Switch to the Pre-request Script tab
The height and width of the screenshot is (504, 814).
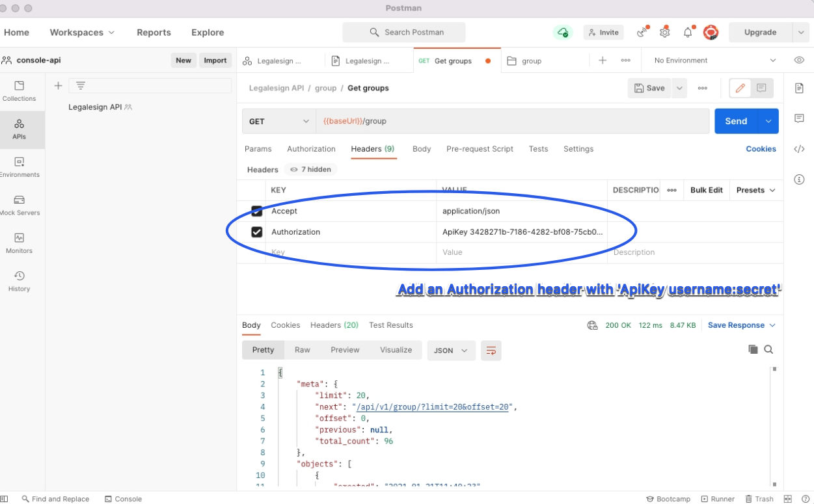click(x=480, y=149)
